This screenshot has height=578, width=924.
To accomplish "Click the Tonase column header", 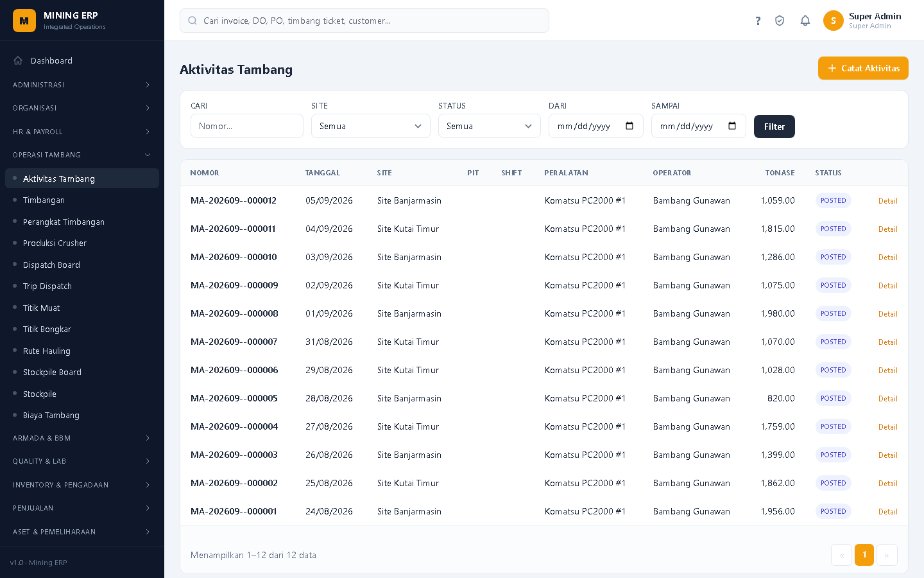I will pos(780,173).
